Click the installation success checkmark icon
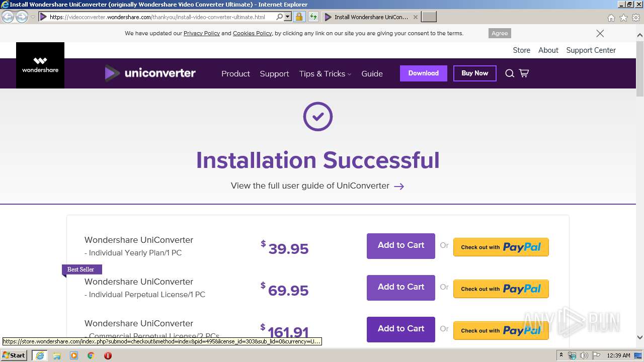 pos(318,117)
